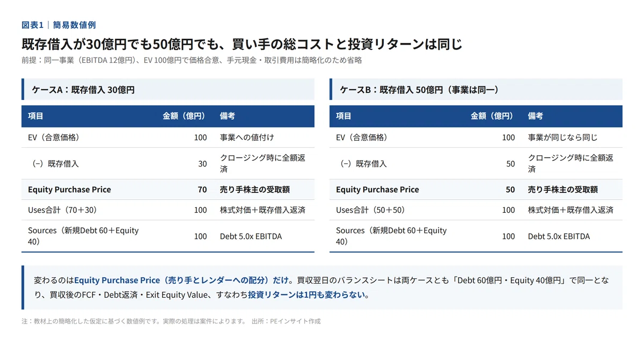Click 既存借入 amount 30 in Case A

(x=202, y=164)
